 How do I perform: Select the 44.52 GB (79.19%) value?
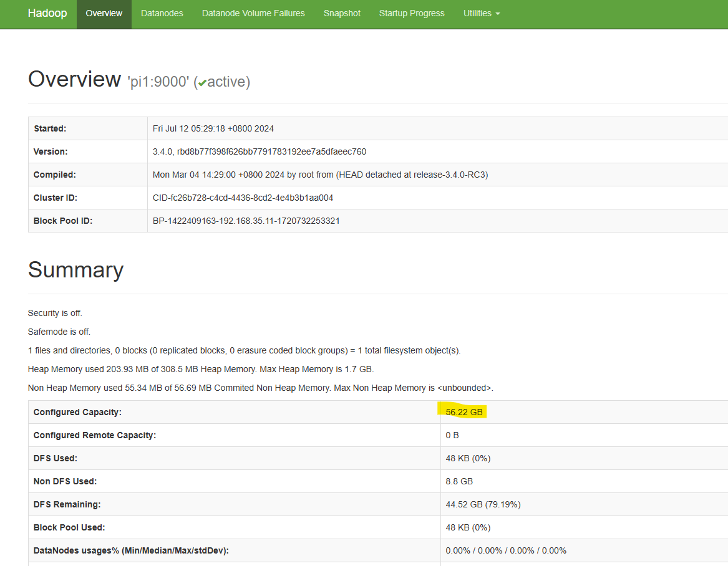(x=483, y=504)
